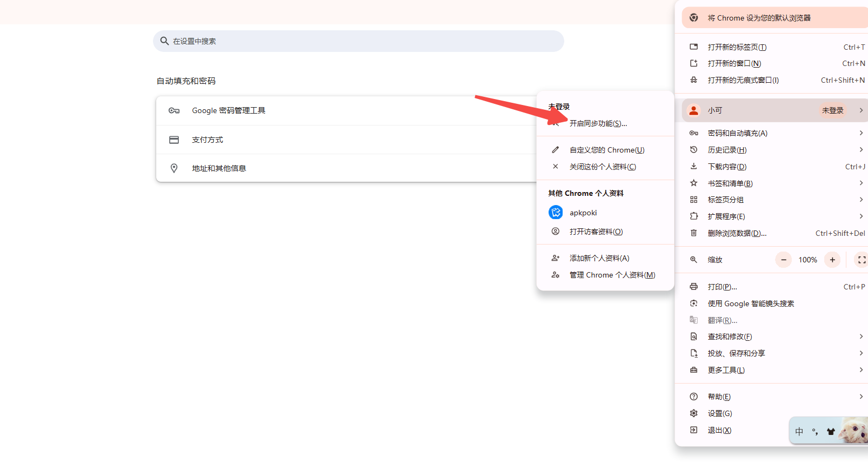Screen dimensions: 868x475
Task: Click the trash icon beside 删除浏览数据
Action: [694, 233]
